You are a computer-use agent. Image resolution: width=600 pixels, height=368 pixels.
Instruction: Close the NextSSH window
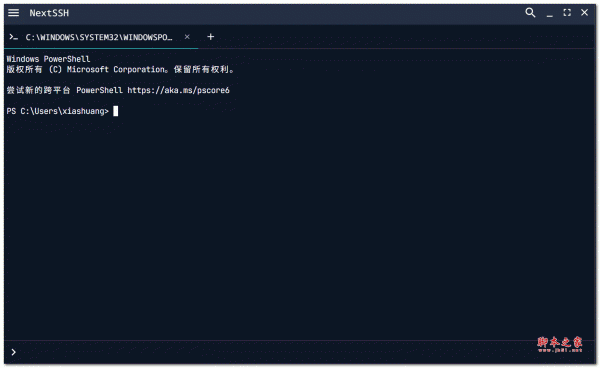(584, 12)
